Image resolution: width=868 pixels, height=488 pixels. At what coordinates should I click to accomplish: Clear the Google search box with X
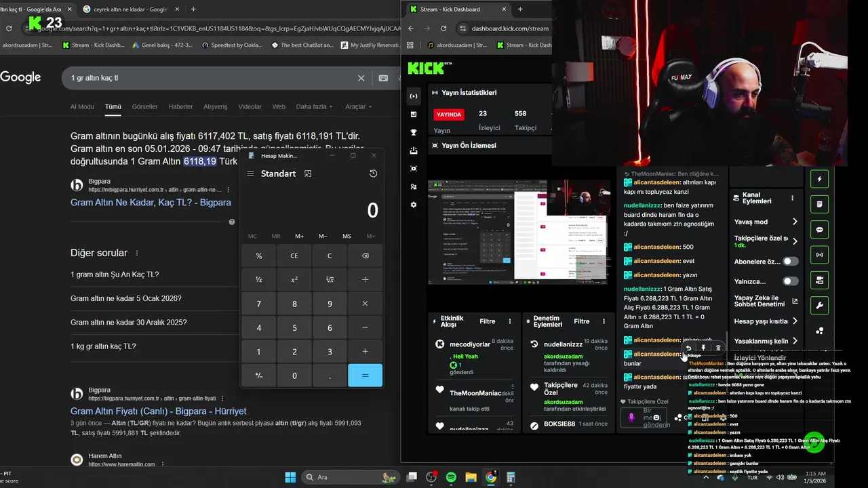tap(361, 78)
